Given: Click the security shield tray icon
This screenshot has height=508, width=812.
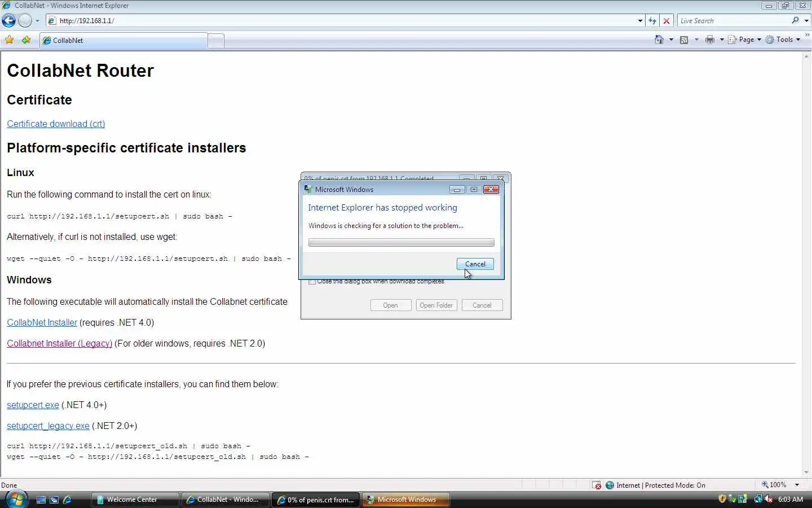Looking at the screenshot, I should [x=722, y=499].
